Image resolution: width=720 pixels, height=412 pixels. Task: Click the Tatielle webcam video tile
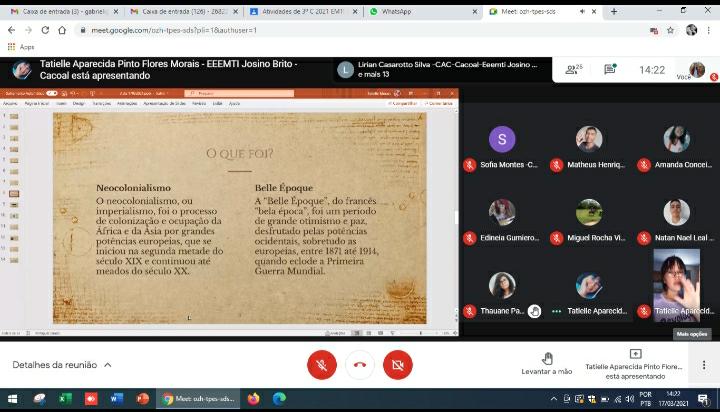click(676, 285)
